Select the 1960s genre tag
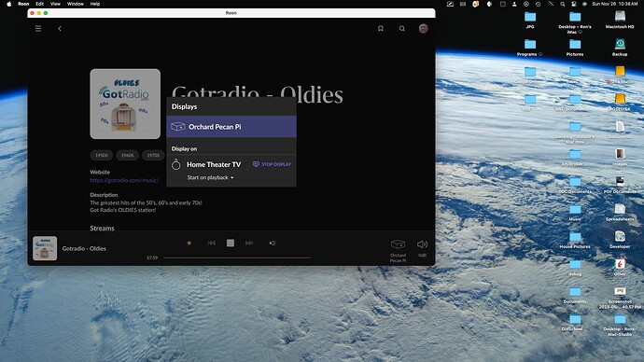The width and height of the screenshot is (644, 362). pyautogui.click(x=127, y=155)
